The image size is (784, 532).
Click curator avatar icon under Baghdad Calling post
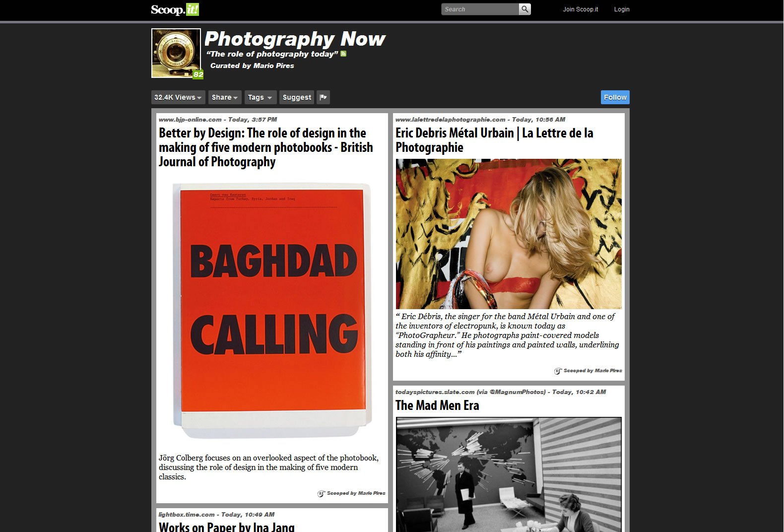(321, 493)
